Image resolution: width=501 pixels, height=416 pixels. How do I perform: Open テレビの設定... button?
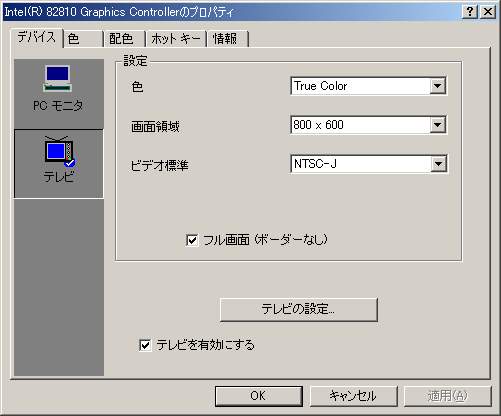click(299, 309)
